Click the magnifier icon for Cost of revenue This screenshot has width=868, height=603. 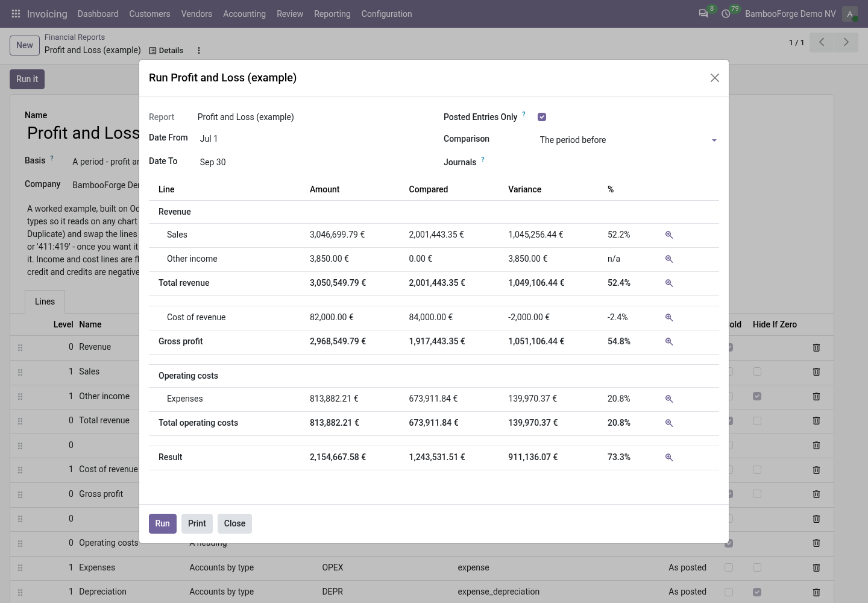669,318
